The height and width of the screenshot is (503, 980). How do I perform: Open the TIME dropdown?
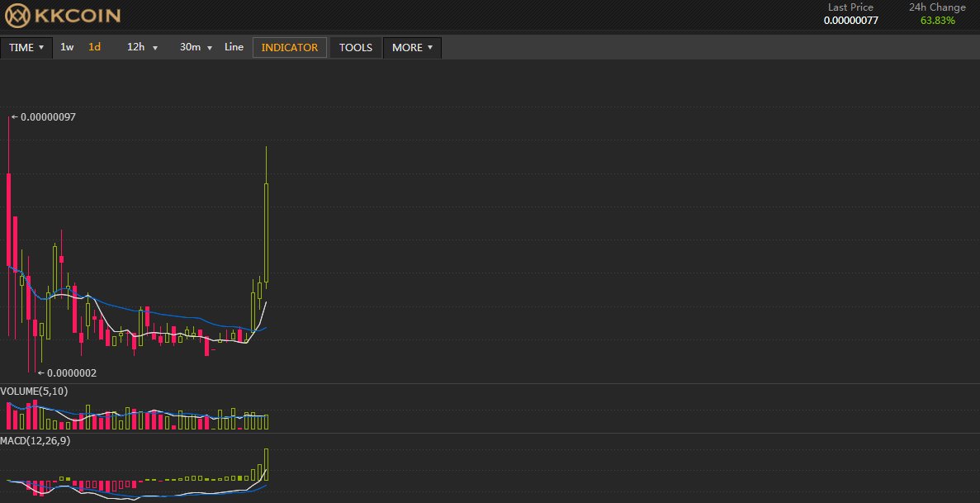[x=26, y=47]
